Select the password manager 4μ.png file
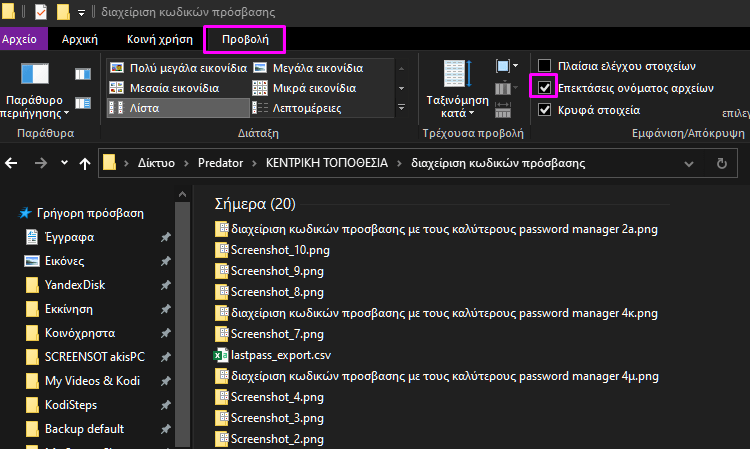The height and width of the screenshot is (449, 750). point(437,376)
